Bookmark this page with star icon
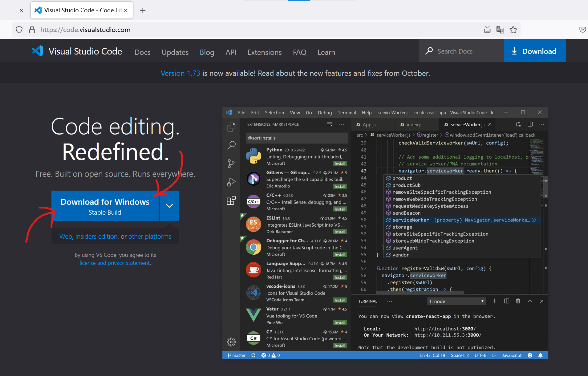 pyautogui.click(x=513, y=30)
